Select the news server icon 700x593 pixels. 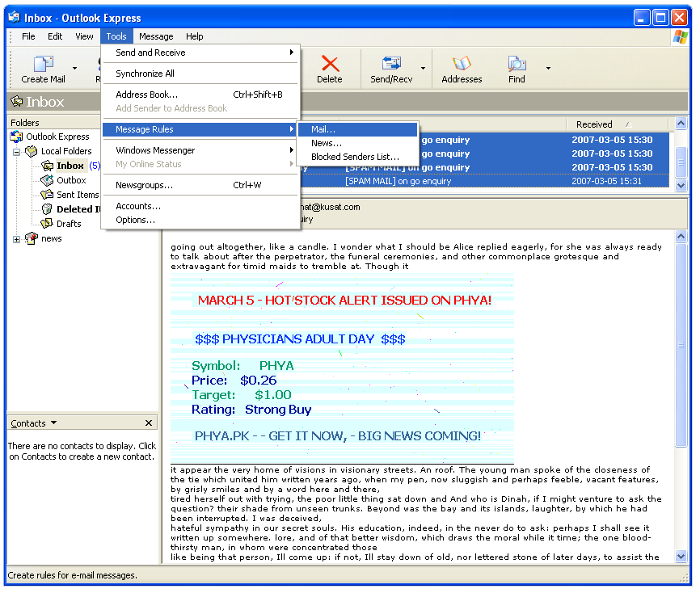click(32, 238)
